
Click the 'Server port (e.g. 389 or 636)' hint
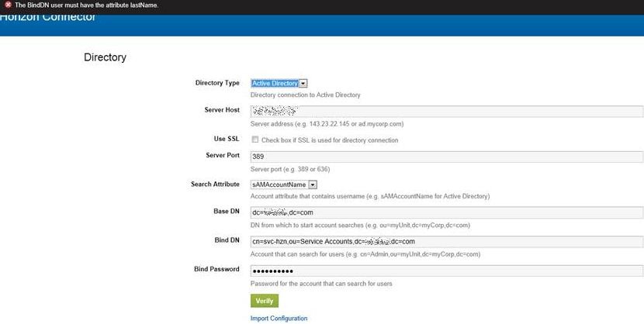[x=290, y=170]
